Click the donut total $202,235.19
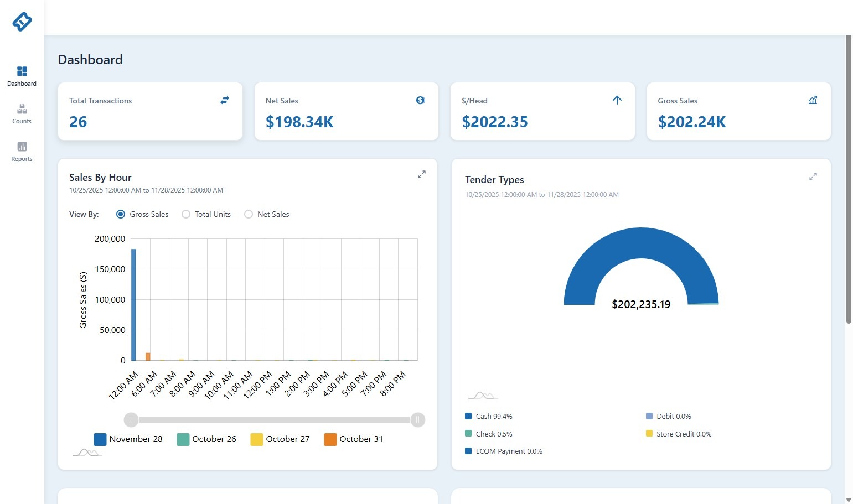 641,304
